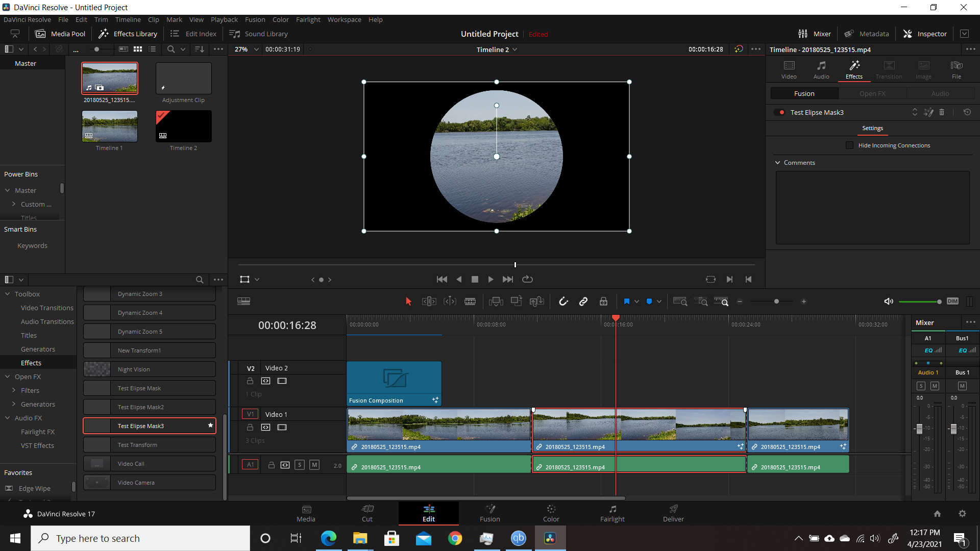Play the timeline forward
The height and width of the screenshot is (551, 980).
(x=491, y=279)
